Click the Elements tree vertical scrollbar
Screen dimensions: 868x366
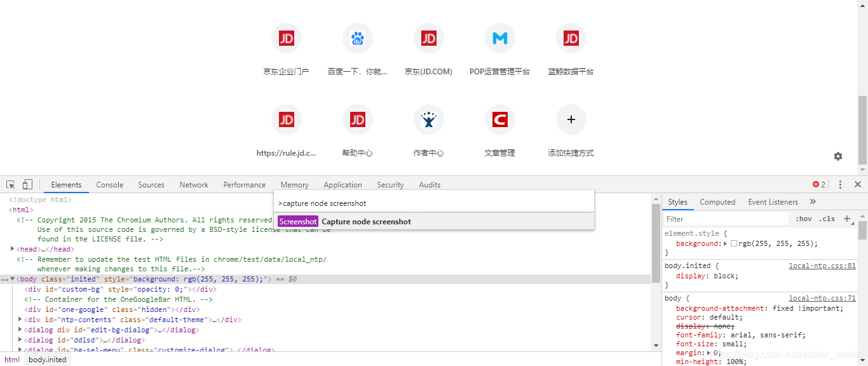(656, 242)
